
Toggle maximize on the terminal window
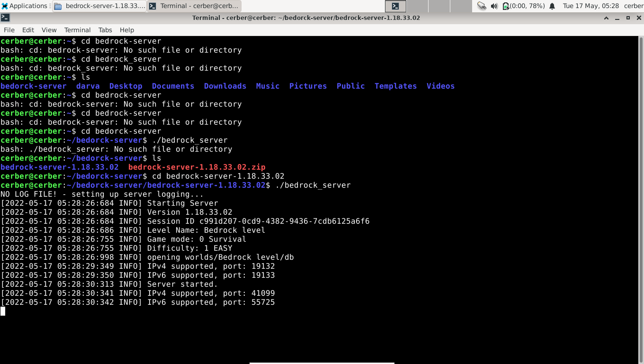click(x=628, y=18)
